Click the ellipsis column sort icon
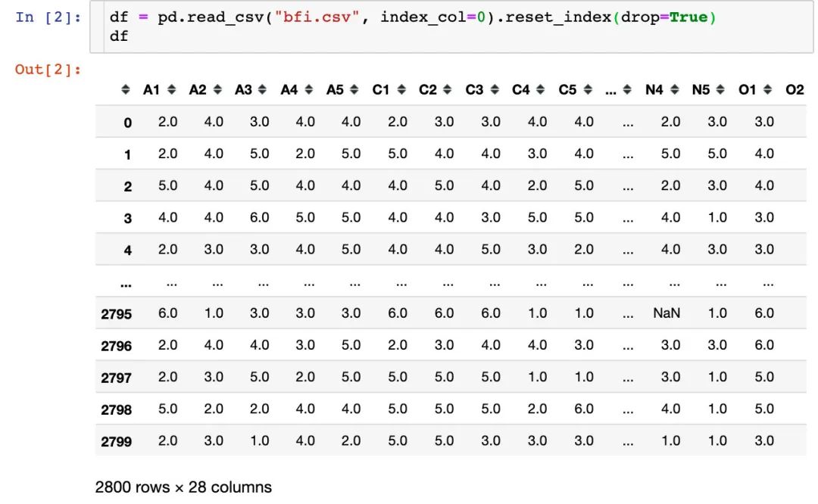Image resolution: width=818 pixels, height=504 pixels. click(x=628, y=89)
